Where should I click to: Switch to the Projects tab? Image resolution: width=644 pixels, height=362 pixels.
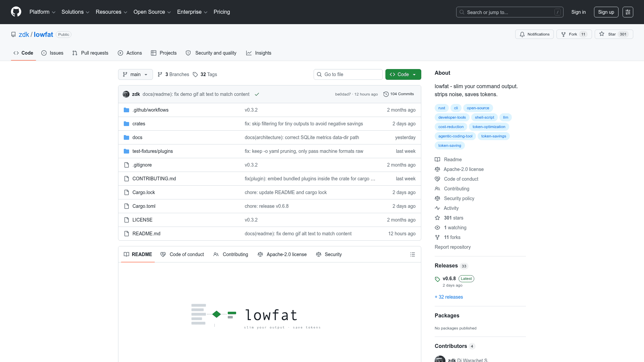click(x=164, y=53)
